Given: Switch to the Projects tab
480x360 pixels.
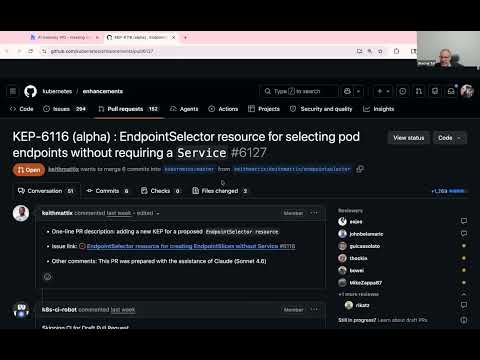Looking at the screenshot, I should point(264,109).
